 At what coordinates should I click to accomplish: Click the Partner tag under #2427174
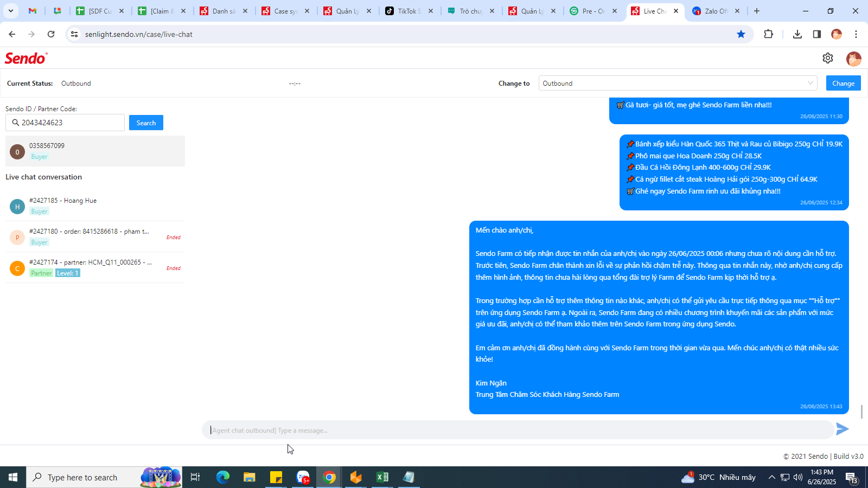[41, 273]
